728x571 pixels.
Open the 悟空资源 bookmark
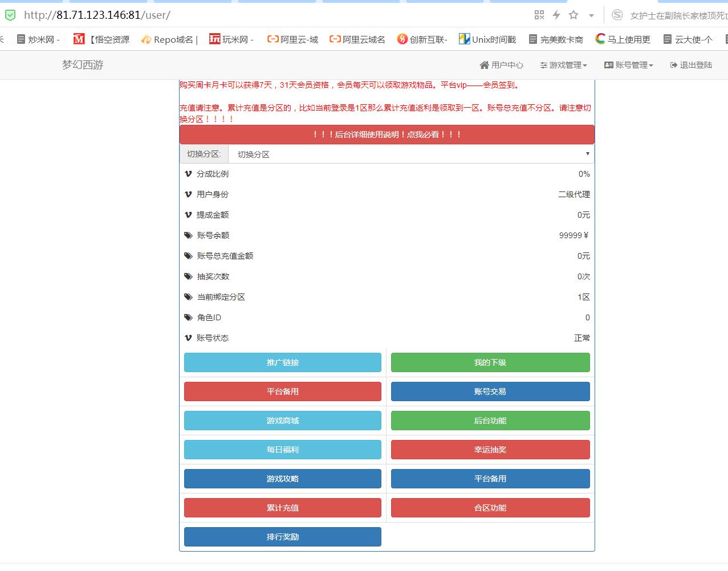(102, 39)
